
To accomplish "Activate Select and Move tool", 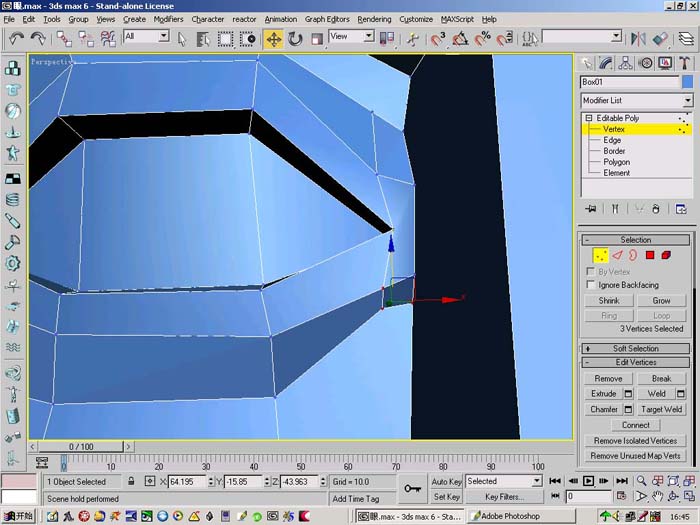I will [273, 39].
